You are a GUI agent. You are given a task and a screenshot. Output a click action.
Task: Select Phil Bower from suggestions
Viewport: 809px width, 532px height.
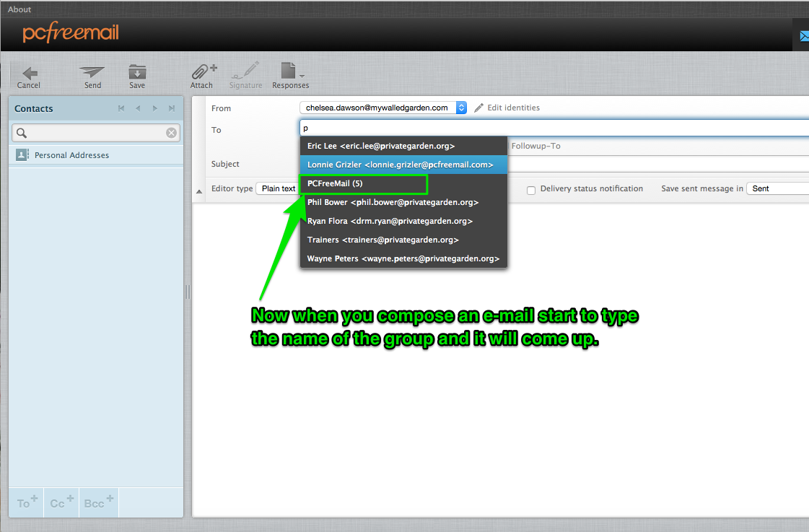[x=403, y=202]
